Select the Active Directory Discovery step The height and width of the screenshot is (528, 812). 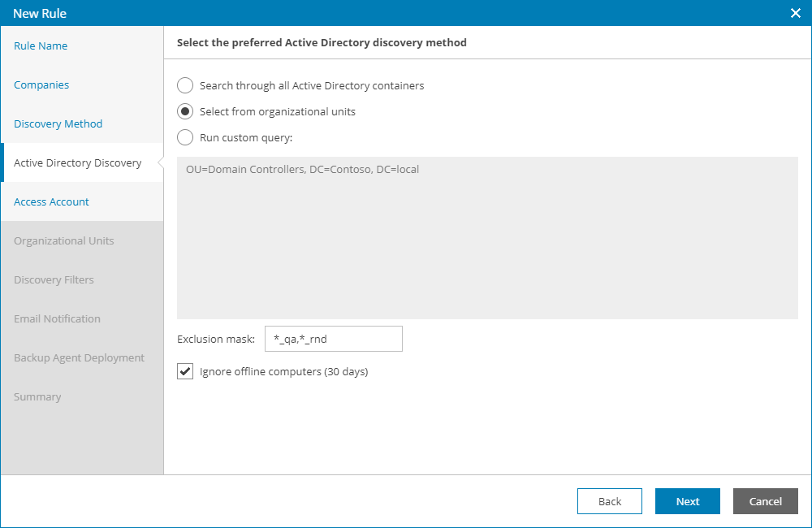[x=78, y=163]
